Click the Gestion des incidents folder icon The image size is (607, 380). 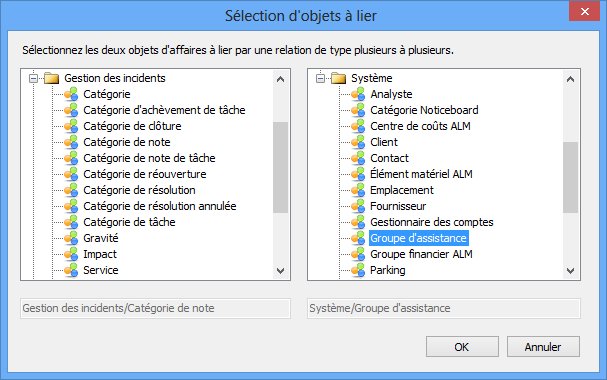pyautogui.click(x=51, y=78)
